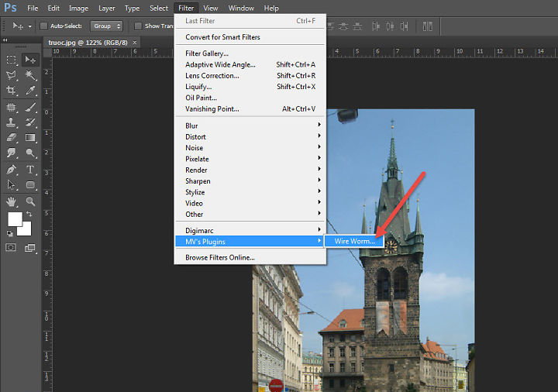
Task: Expand the Stylize submenu
Action: [250, 192]
